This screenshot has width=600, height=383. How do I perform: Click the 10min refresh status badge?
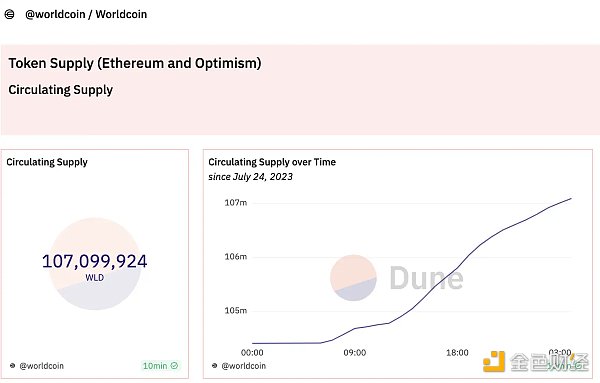(x=160, y=366)
